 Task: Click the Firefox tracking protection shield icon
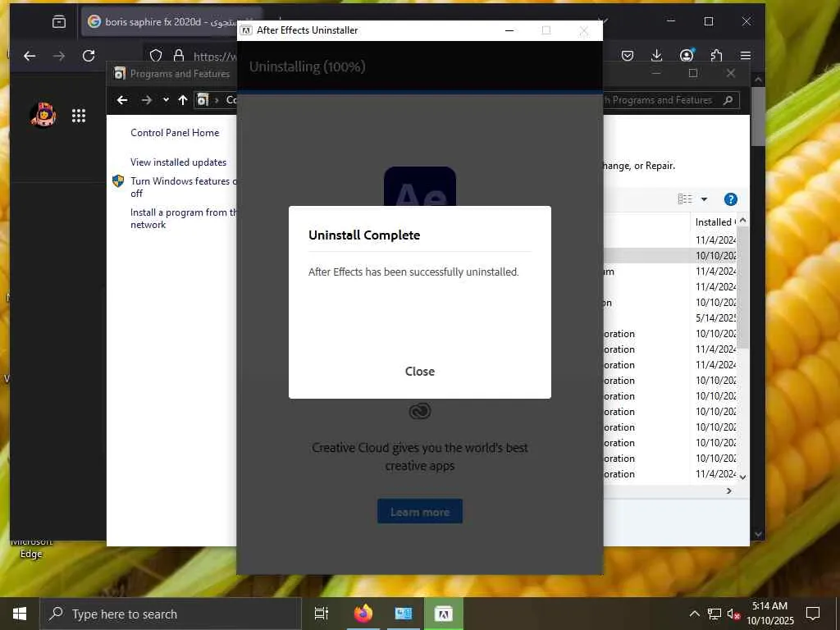[156, 56]
